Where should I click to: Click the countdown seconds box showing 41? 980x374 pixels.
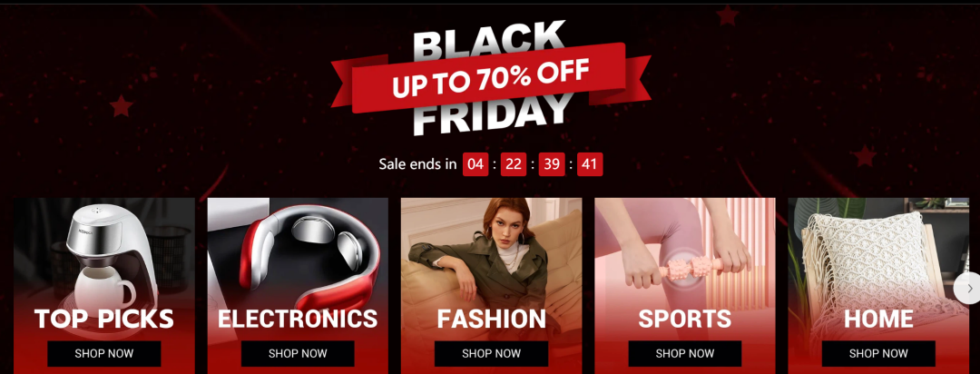pyautogui.click(x=590, y=164)
